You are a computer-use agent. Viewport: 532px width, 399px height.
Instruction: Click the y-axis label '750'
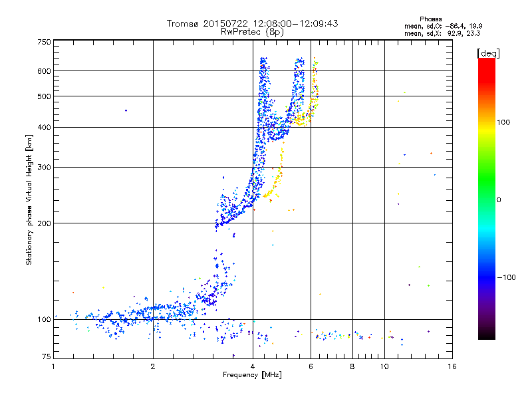coord(44,42)
